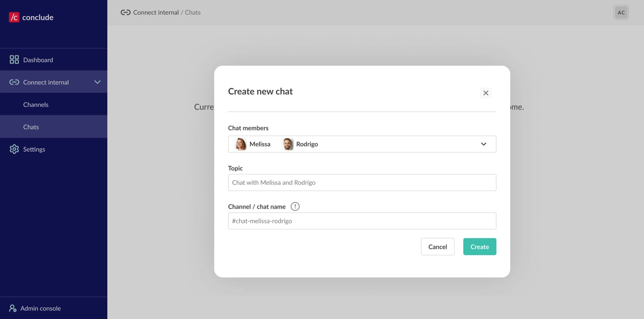Viewport: 644px width, 319px height.
Task: Focus the Channel / chat name field
Action: [x=362, y=221]
